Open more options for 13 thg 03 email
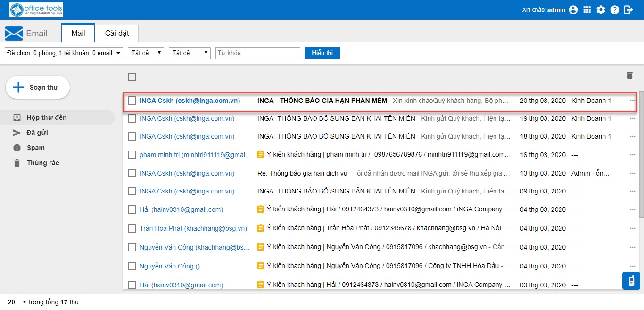Viewport: 644px width, 310px height. point(632,173)
